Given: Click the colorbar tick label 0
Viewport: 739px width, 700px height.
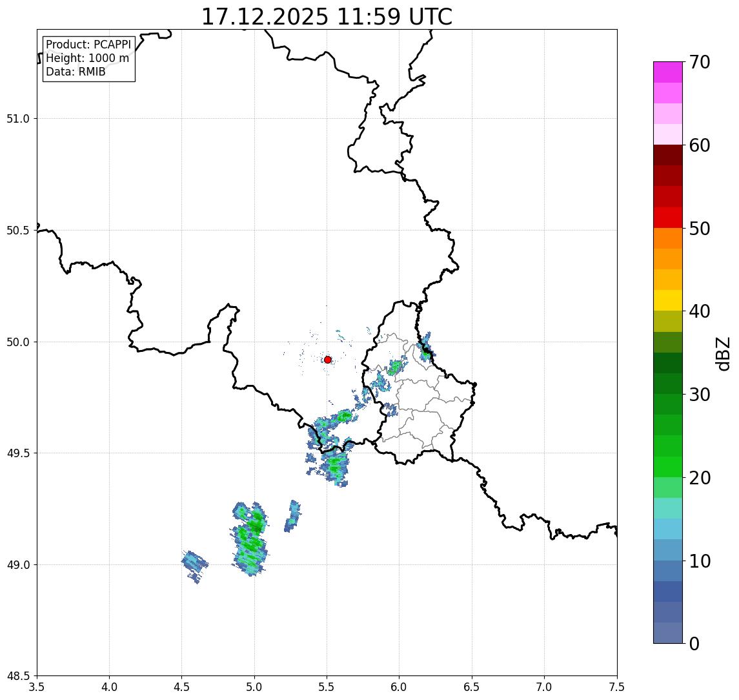Looking at the screenshot, I should (694, 643).
